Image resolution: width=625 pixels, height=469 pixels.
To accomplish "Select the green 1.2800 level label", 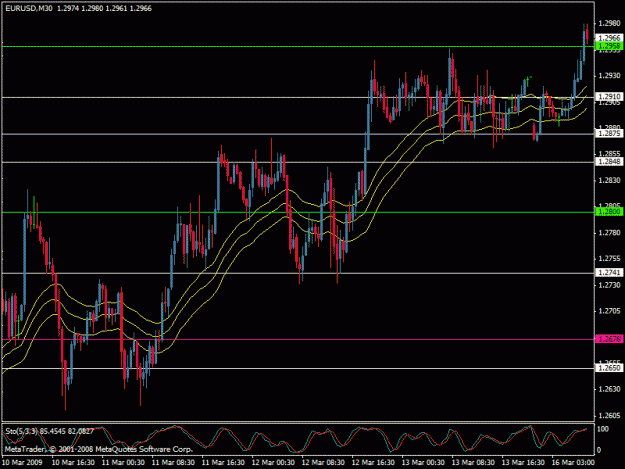I will click(x=609, y=212).
